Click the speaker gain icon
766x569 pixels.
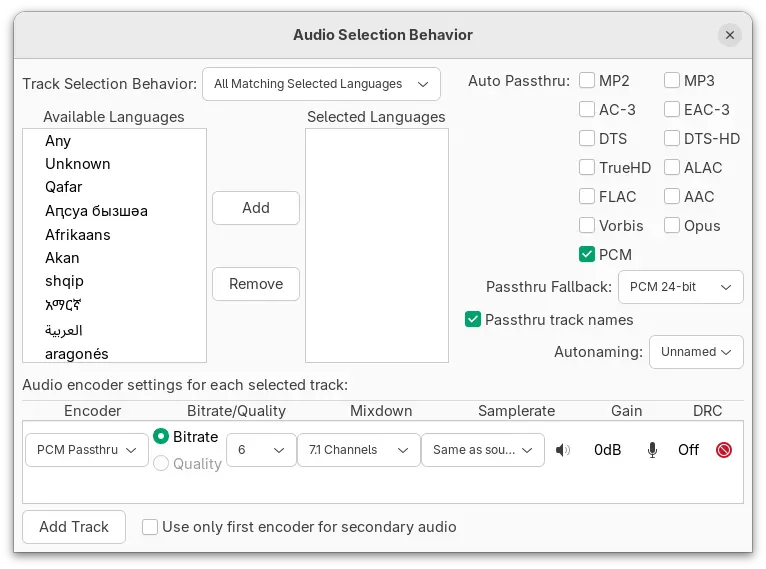(x=563, y=450)
